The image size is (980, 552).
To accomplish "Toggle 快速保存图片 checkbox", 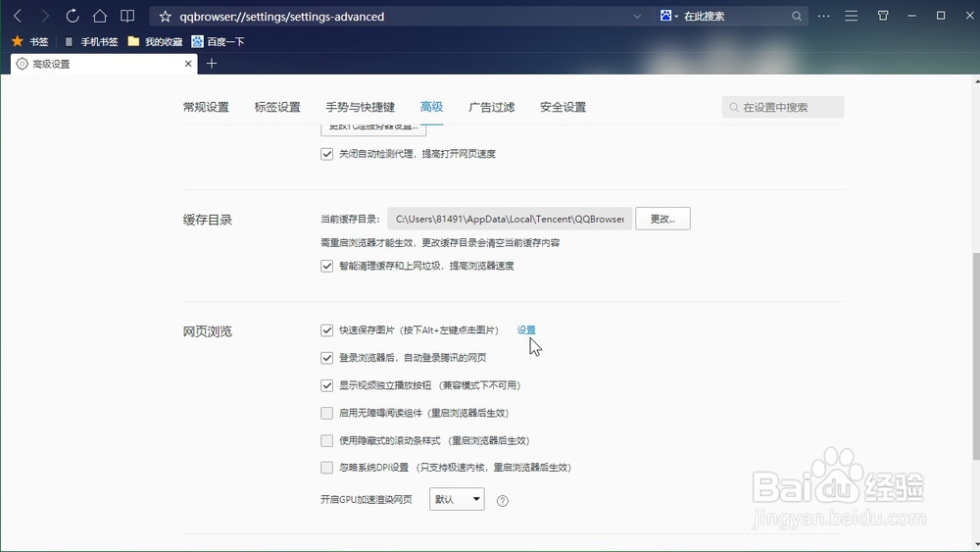I will (x=327, y=330).
